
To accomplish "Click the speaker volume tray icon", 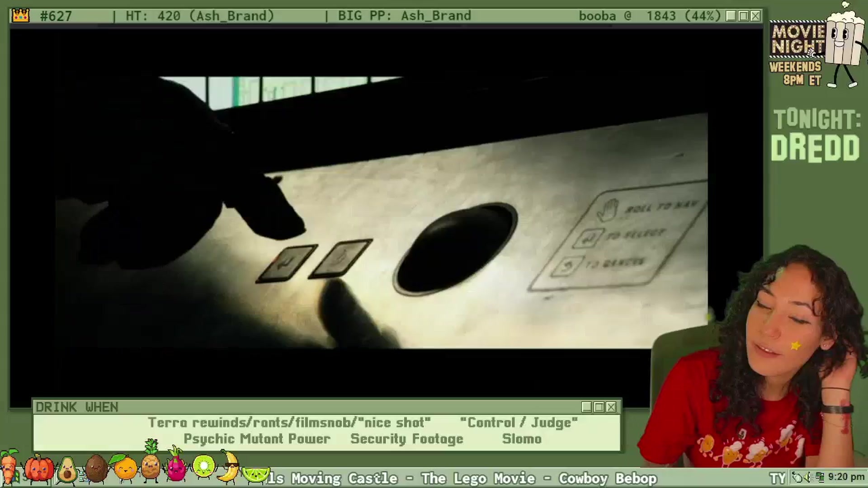I will [x=808, y=477].
